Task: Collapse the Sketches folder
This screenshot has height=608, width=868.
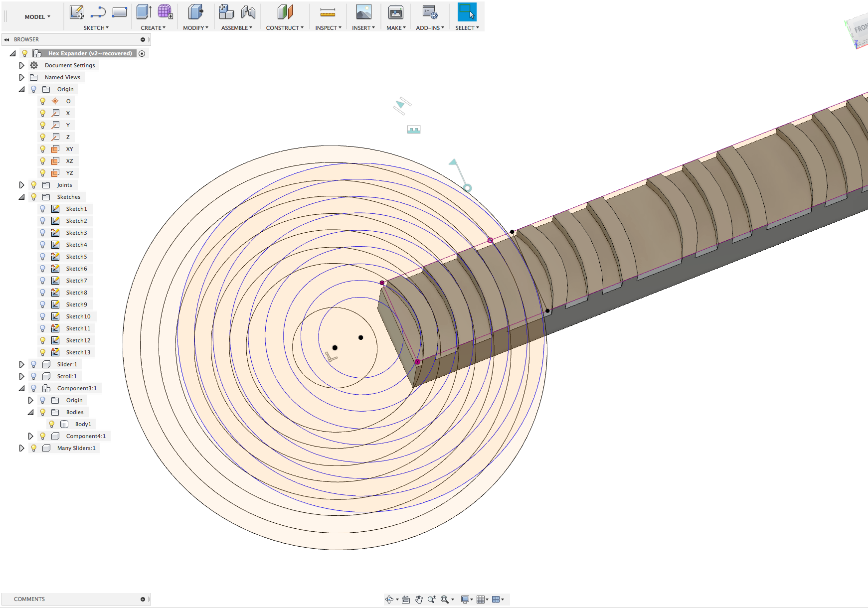Action: tap(21, 197)
